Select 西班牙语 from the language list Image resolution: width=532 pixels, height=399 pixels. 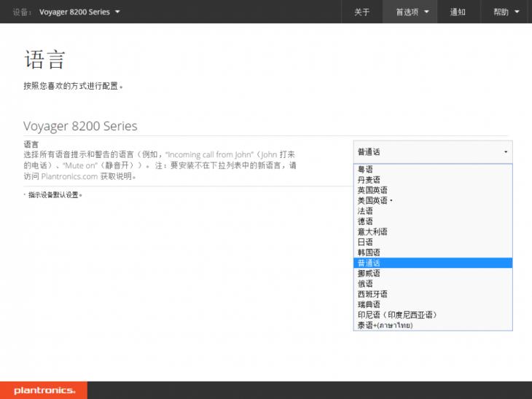click(433, 294)
